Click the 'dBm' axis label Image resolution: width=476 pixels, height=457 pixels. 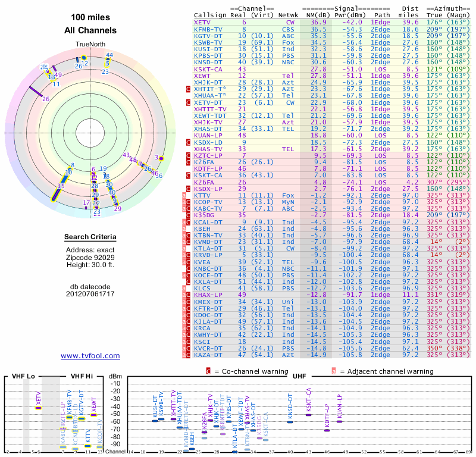pos(115,376)
